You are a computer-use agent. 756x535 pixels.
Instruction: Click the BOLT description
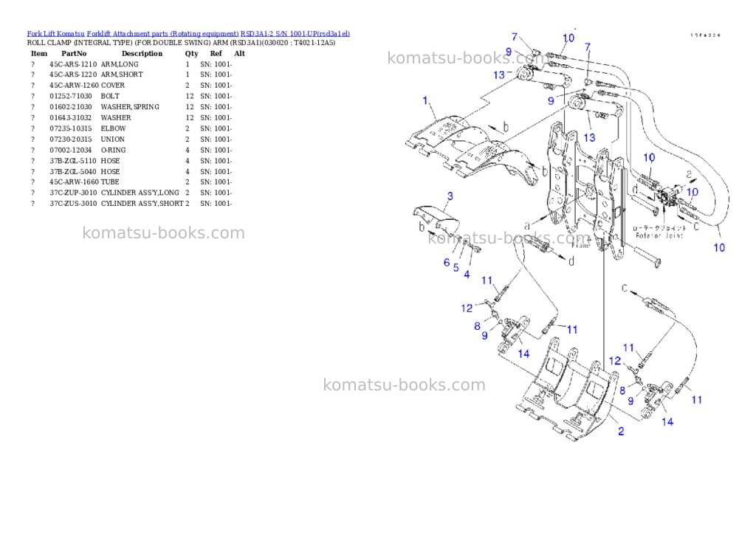pyautogui.click(x=110, y=97)
